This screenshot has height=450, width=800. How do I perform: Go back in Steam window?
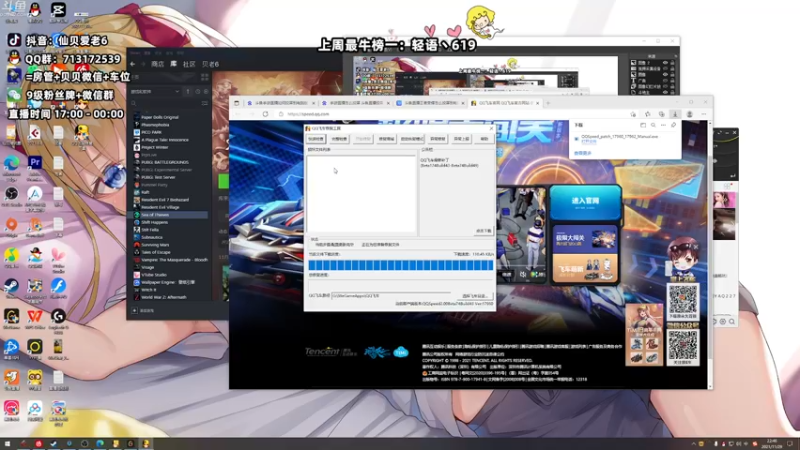[133, 64]
